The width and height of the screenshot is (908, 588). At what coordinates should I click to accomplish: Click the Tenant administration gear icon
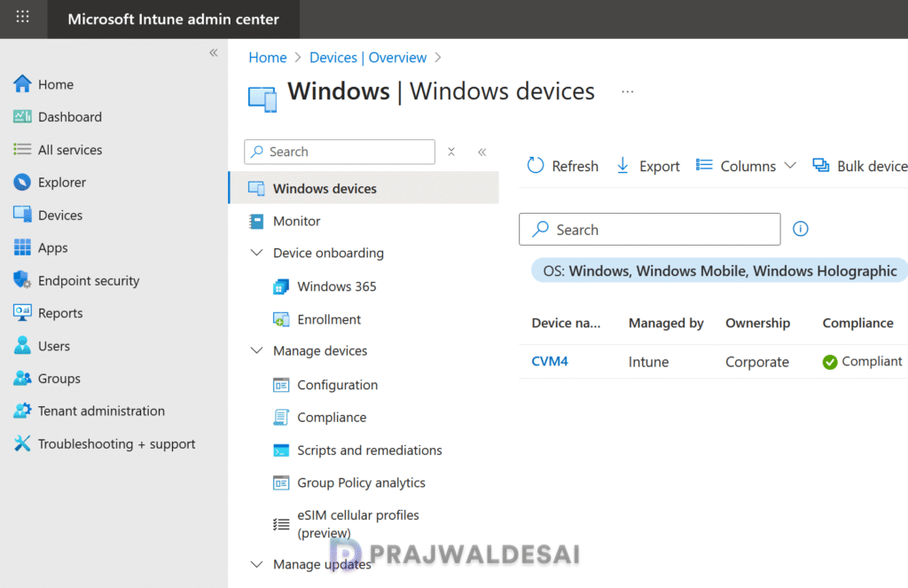(22, 411)
